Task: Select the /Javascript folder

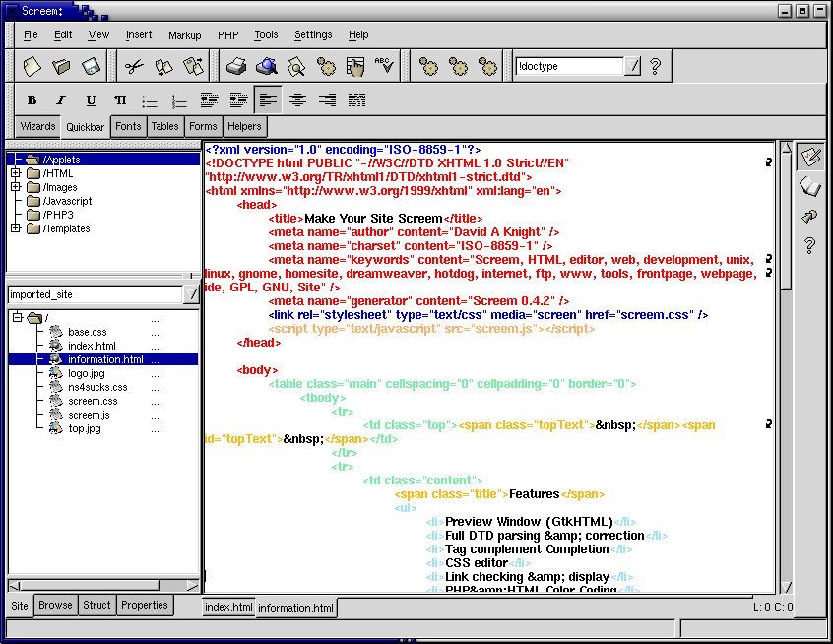Action: (67, 201)
